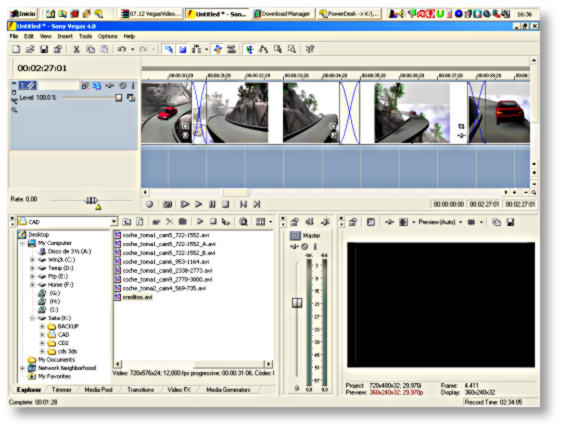The image size is (563, 430).
Task: Click the Master volume fader handle
Action: click(297, 303)
